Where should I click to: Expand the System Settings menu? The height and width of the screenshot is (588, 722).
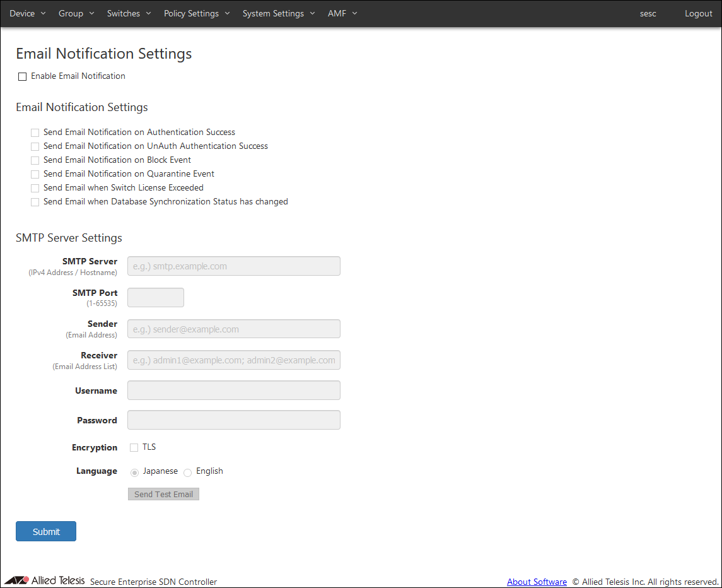(279, 13)
